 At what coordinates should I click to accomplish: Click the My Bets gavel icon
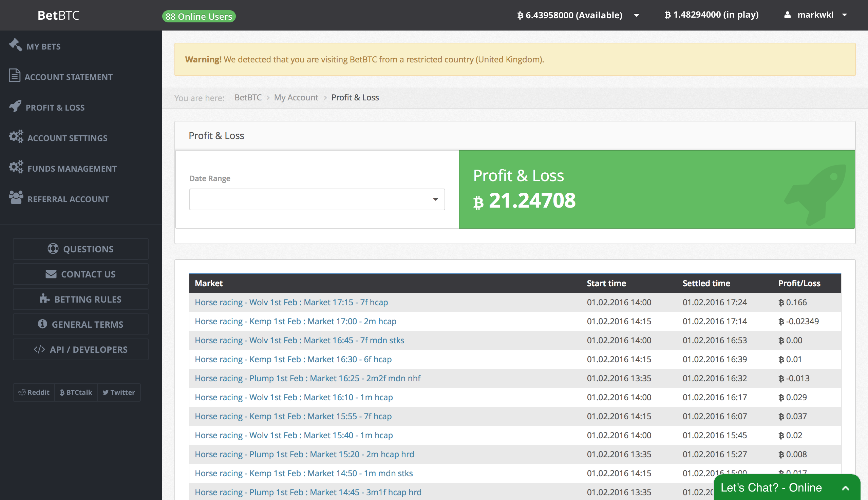coord(16,45)
